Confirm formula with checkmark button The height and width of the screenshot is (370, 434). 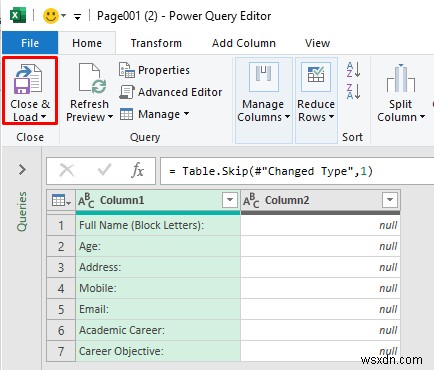tap(104, 171)
